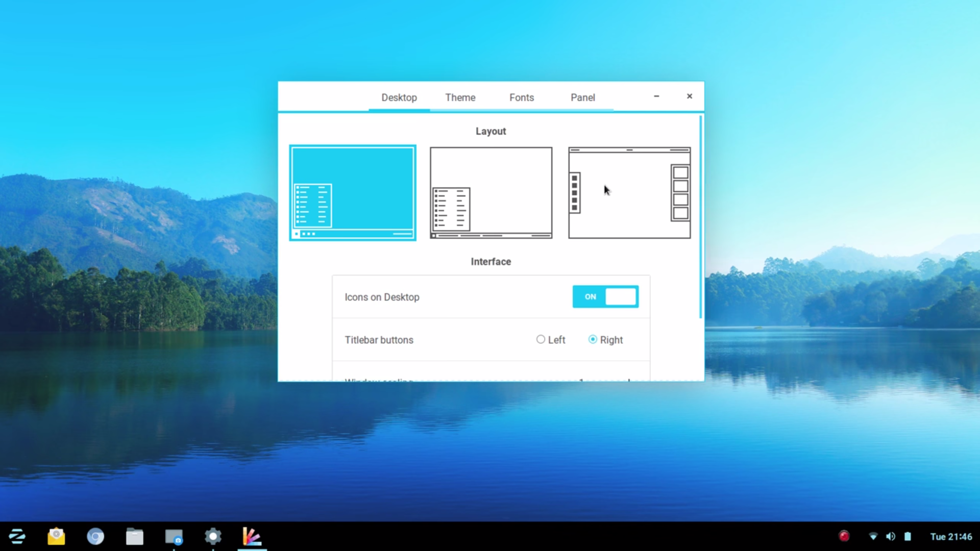Viewport: 980px width, 551px height.
Task: Click the volume speaker tray icon
Action: [x=891, y=536]
